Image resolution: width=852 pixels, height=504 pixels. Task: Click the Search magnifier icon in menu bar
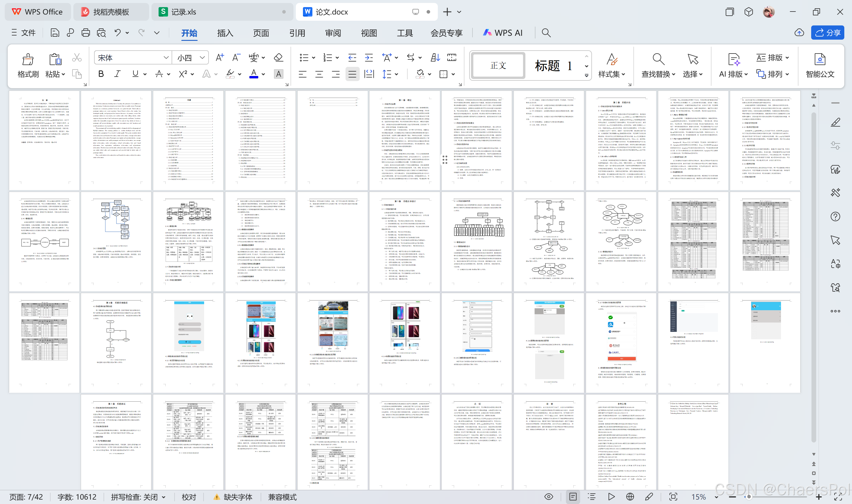pyautogui.click(x=546, y=33)
